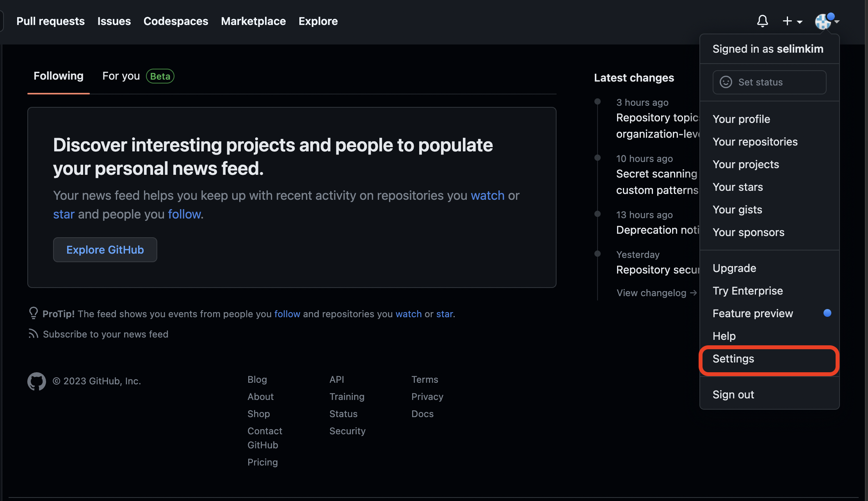
Task: Choose Your repositories in the menu
Action: point(755,142)
